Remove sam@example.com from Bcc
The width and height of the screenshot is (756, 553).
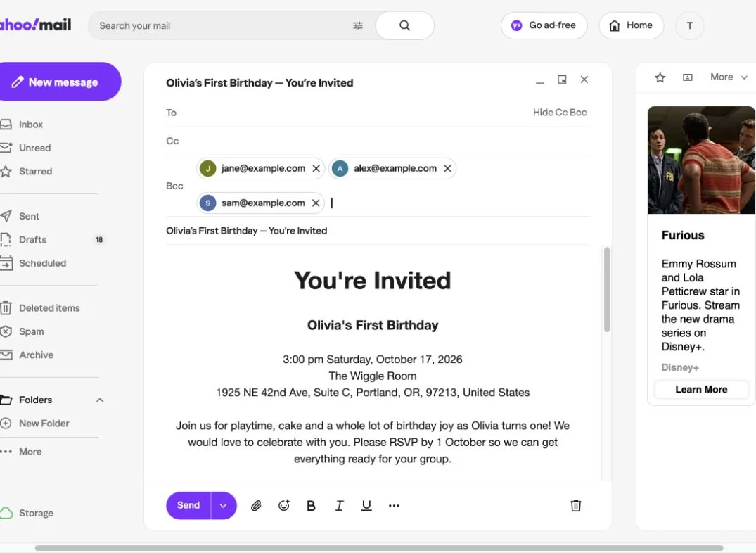316,203
